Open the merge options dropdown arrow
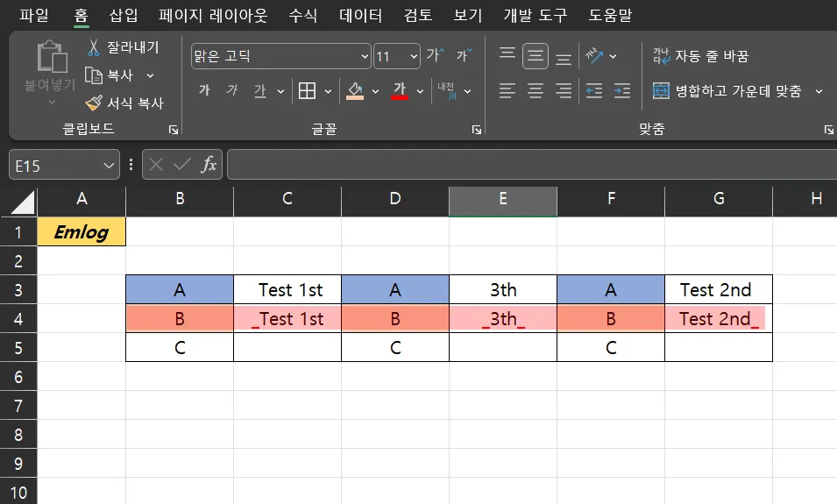 coord(819,91)
